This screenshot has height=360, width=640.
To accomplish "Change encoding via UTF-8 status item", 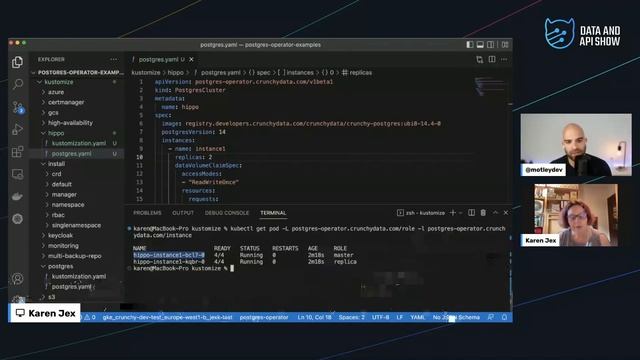I will pyautogui.click(x=380, y=317).
